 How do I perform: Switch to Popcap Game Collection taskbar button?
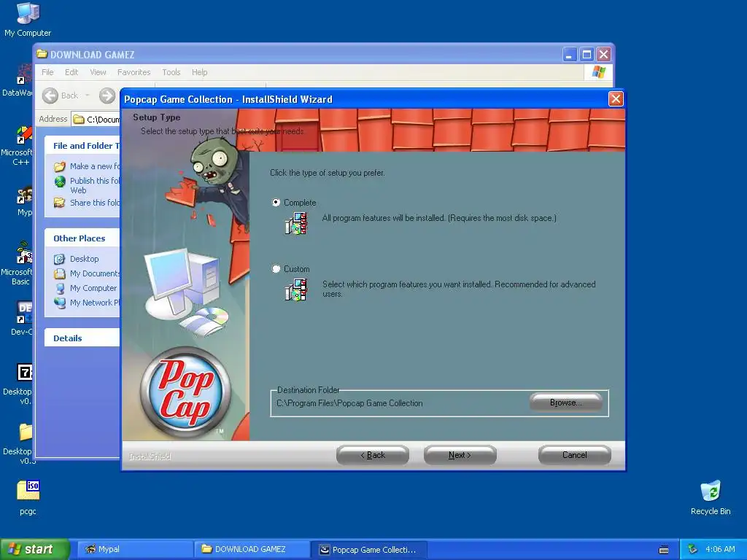coord(369,550)
